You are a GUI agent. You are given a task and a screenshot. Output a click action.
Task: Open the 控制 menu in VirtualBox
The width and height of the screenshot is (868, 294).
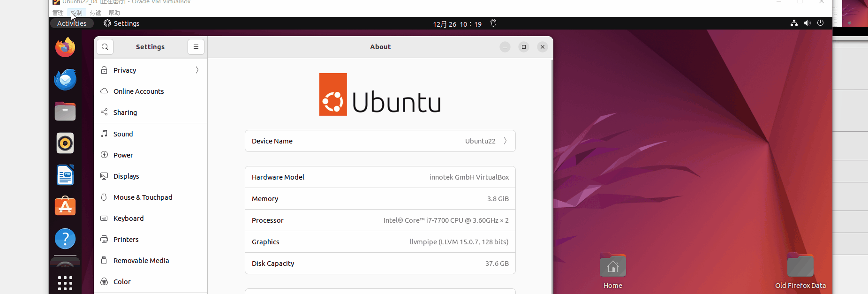(x=77, y=13)
